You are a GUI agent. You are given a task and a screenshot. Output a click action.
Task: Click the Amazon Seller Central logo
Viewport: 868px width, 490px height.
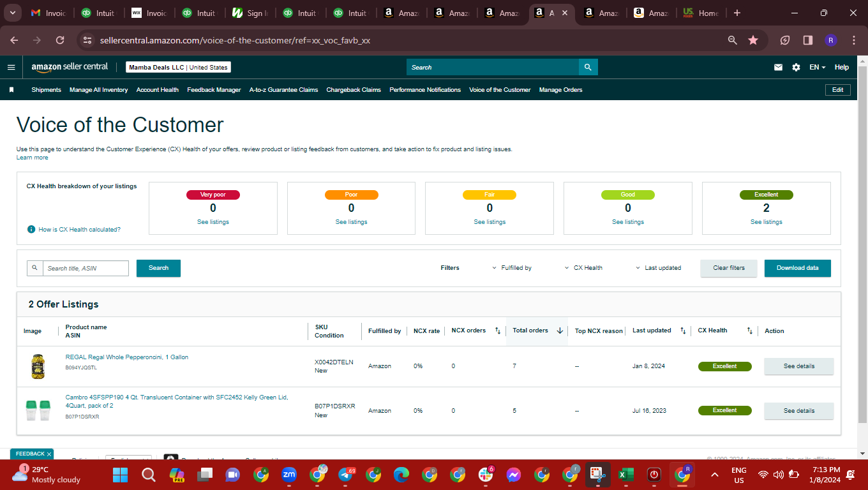[70, 67]
